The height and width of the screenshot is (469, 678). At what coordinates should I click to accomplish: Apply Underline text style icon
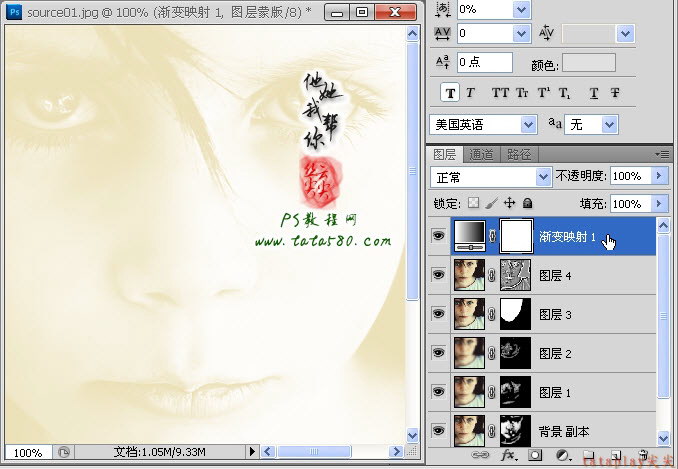(x=594, y=93)
